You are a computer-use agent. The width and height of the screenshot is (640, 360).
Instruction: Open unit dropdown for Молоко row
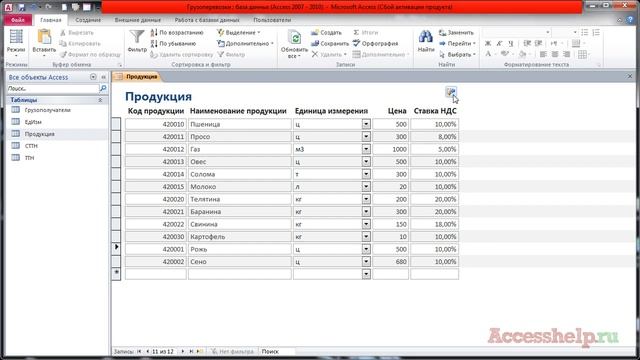coord(366,187)
